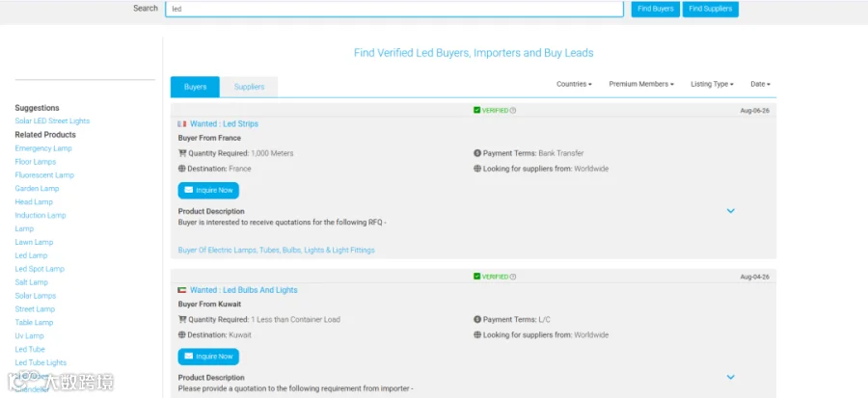Viewport: 868px width, 398px height.
Task: Open the Listing Type filter dropdown
Action: tap(712, 84)
